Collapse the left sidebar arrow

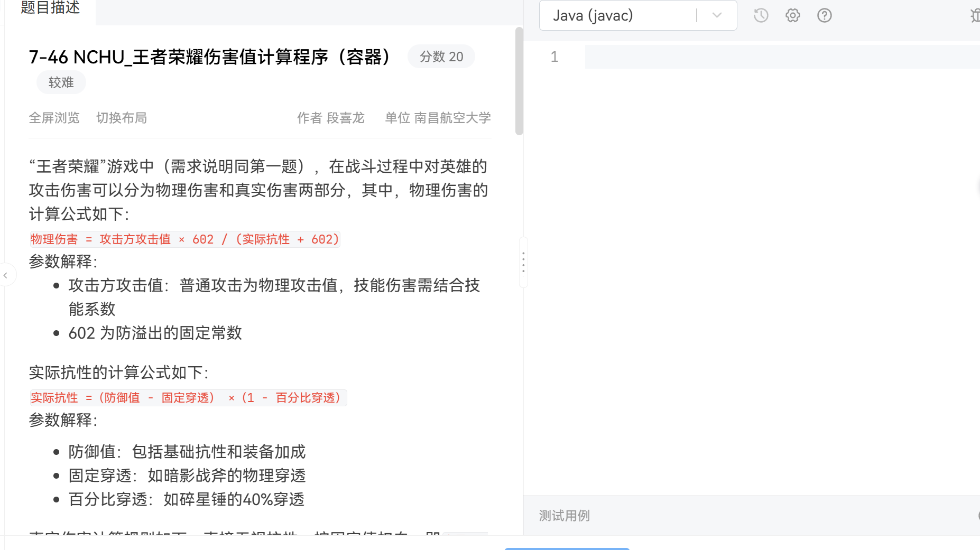click(x=5, y=275)
